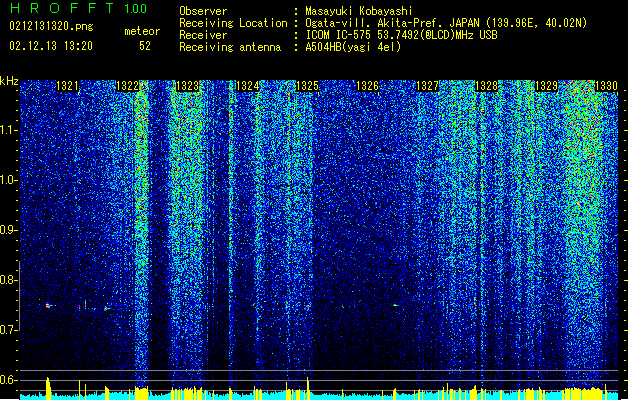Click the 0.7 kHz axis label

pos(8,330)
